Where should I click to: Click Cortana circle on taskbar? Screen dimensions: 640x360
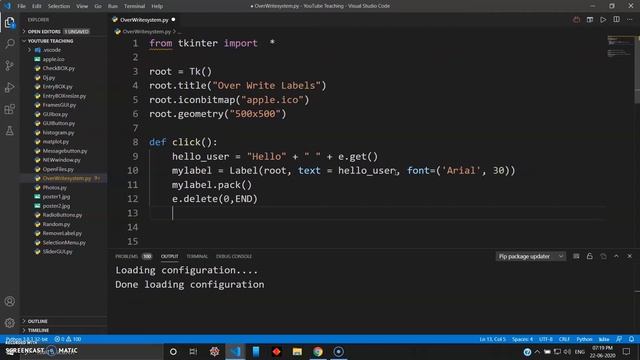tap(173, 351)
